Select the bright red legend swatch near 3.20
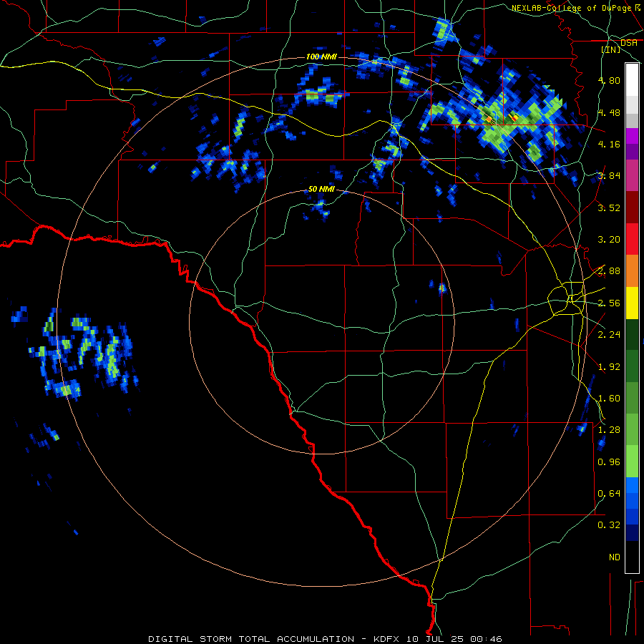Image resolution: width=644 pixels, height=644 pixels. [x=632, y=239]
